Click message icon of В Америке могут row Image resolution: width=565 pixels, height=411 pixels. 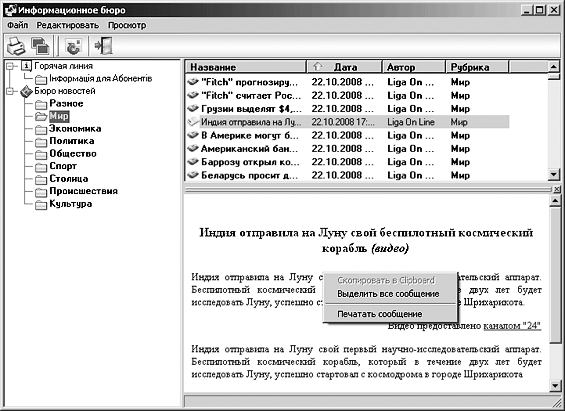point(193,135)
